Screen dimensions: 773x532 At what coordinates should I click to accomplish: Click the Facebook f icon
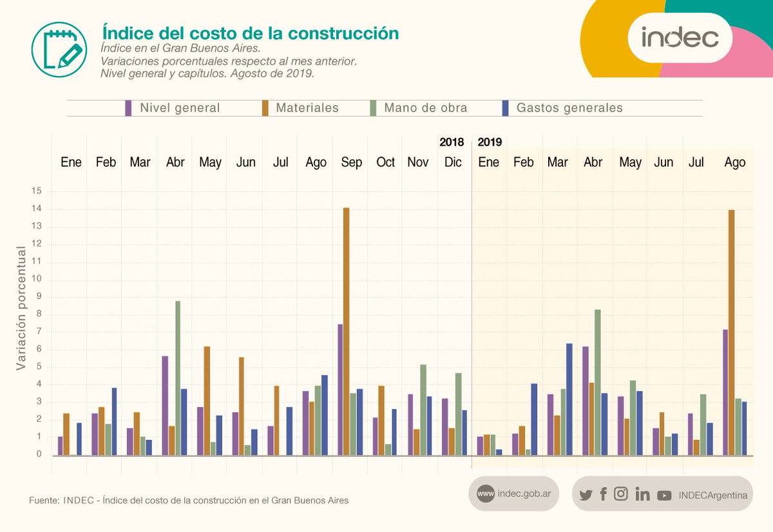603,494
